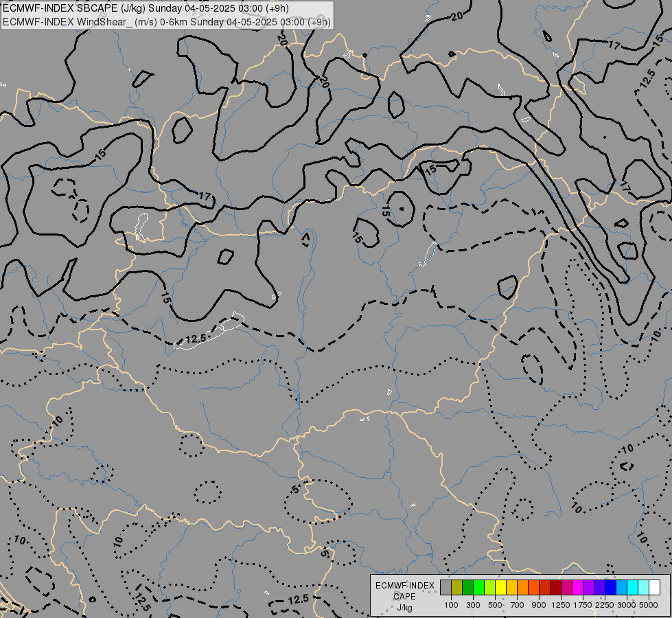This screenshot has height=618, width=672.
Task: Click the 100 value on the legend scale
Action: (x=451, y=605)
